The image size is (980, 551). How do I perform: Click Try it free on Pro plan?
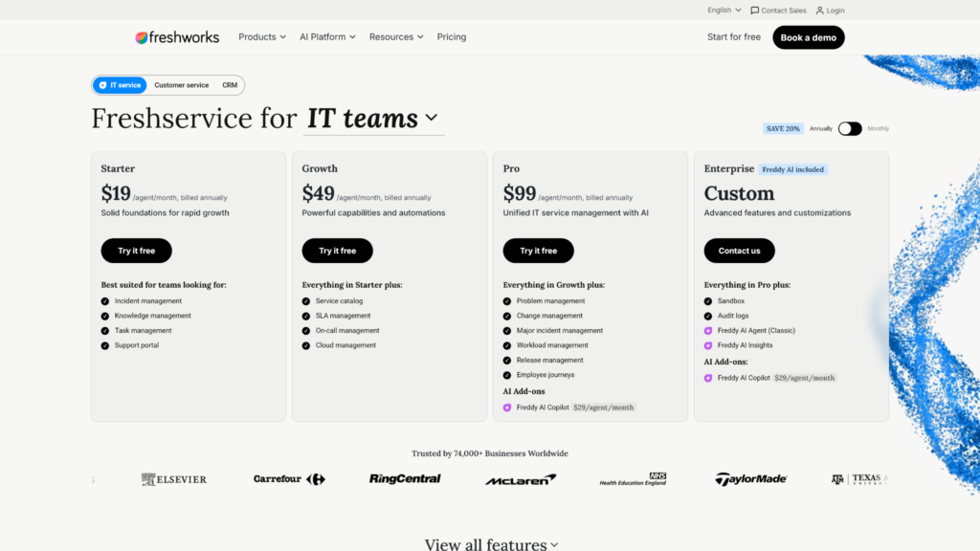point(538,251)
